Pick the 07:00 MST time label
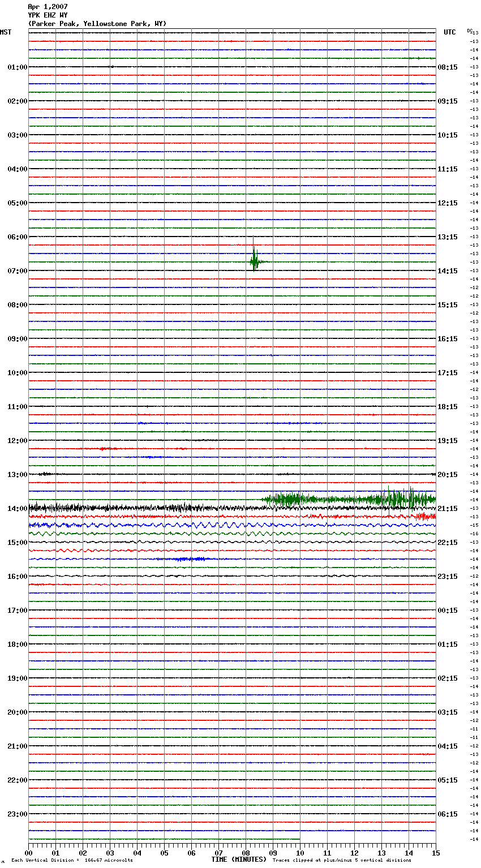481x868 pixels. click(18, 271)
